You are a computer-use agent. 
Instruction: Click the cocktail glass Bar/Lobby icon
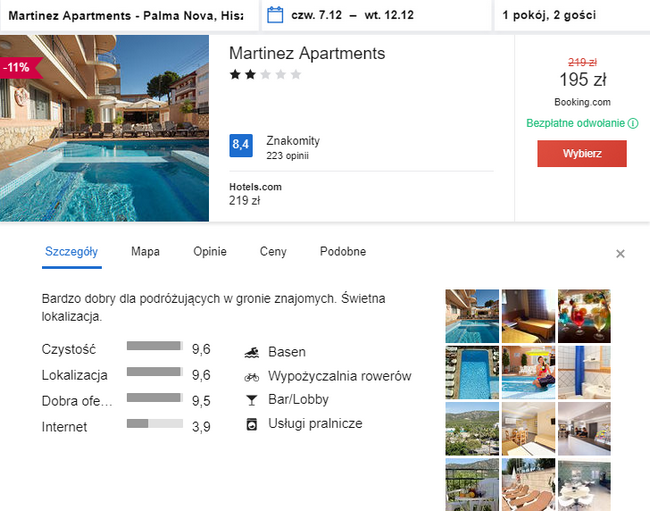click(251, 400)
